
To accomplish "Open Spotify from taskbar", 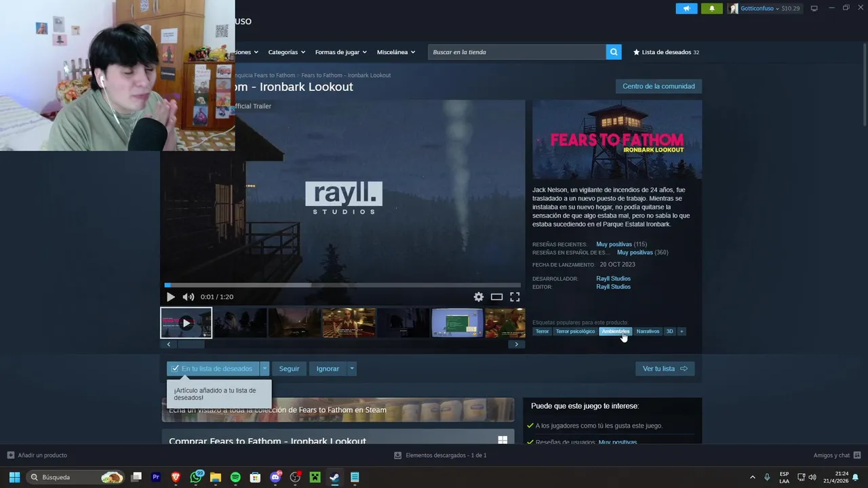I will click(235, 477).
